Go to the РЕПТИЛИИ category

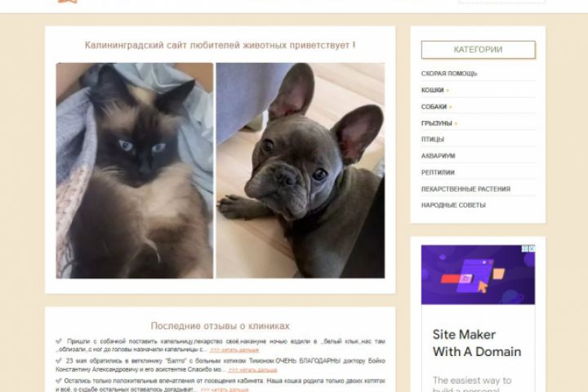(438, 172)
